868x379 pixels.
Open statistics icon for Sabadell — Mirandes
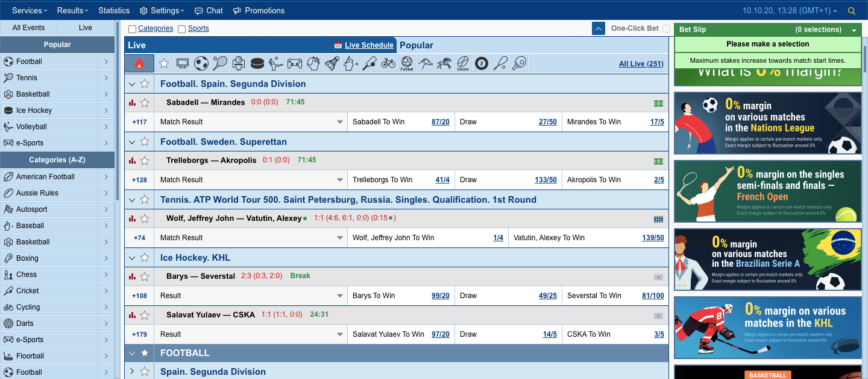coord(133,103)
